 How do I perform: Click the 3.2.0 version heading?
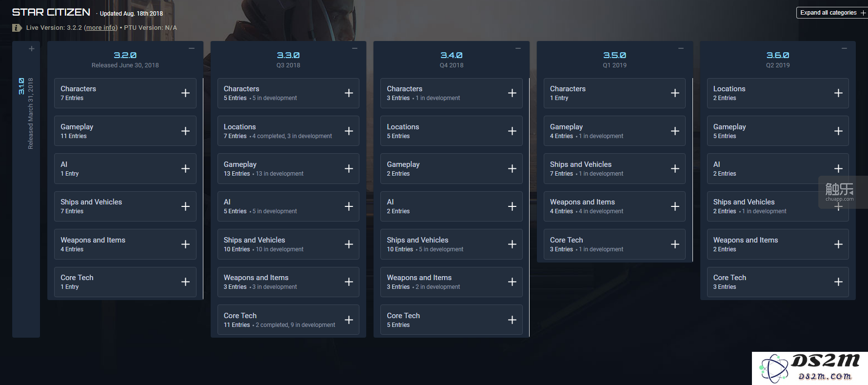(125, 55)
